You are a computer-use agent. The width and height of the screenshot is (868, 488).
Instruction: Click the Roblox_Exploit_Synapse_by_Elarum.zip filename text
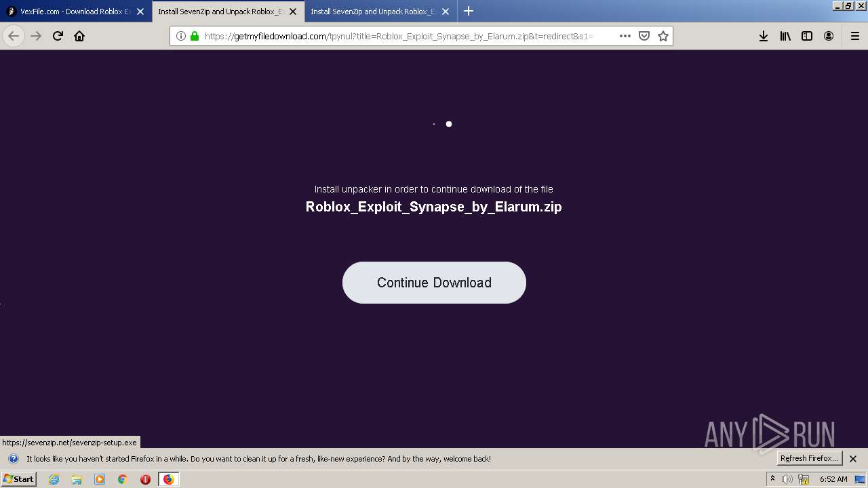pyautogui.click(x=434, y=207)
